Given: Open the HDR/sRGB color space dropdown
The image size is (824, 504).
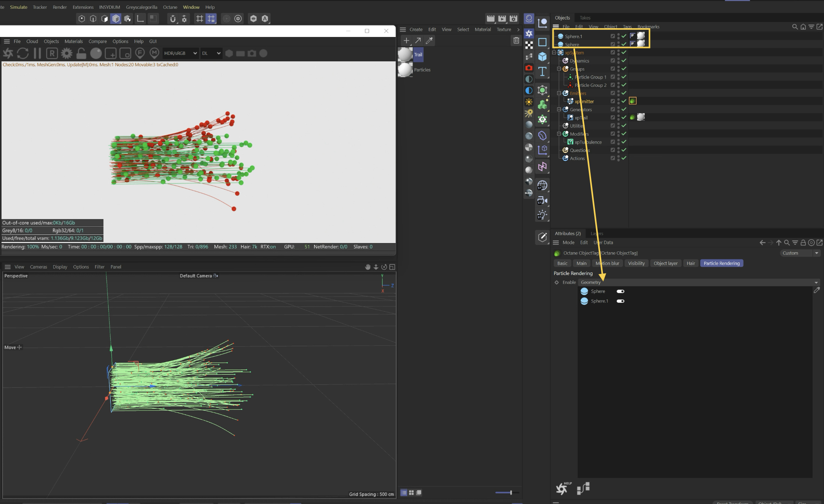Looking at the screenshot, I should point(180,53).
